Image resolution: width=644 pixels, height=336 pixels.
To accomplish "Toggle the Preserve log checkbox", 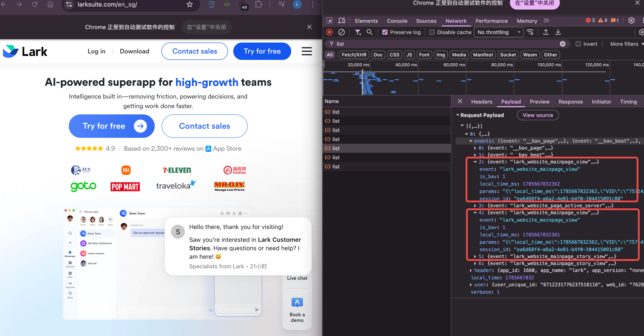I will point(385,32).
